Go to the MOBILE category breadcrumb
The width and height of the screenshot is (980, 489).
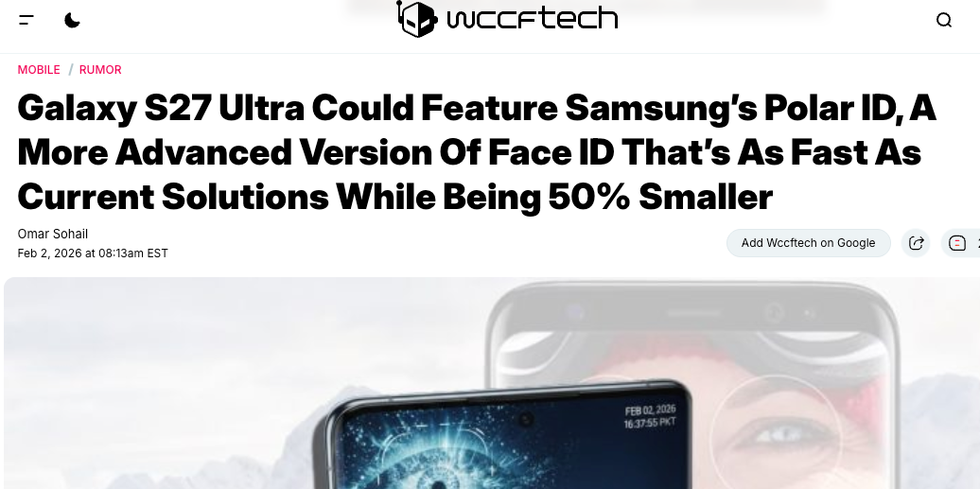(39, 69)
